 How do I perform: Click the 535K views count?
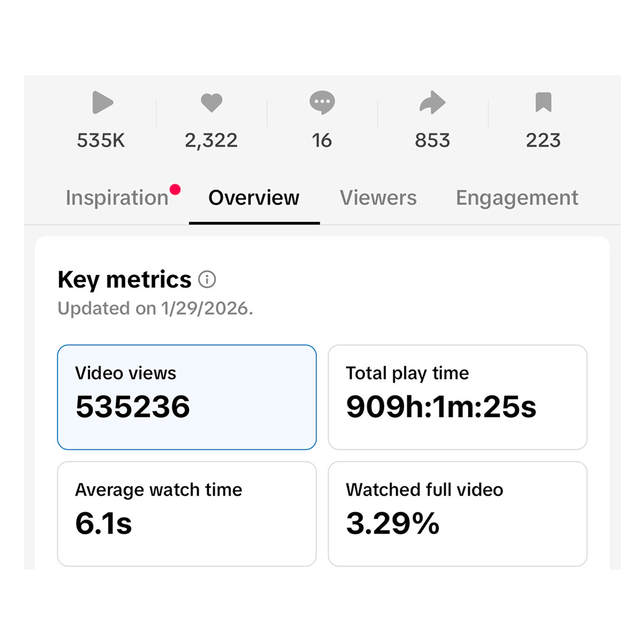[101, 141]
